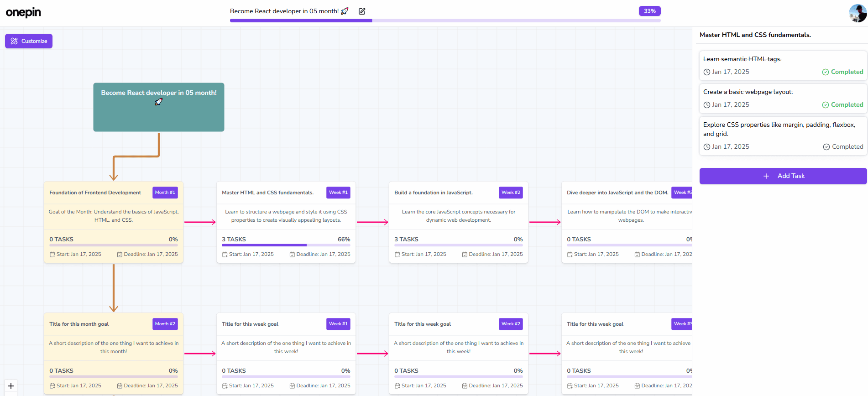Viewport: 868px width, 396px height.
Task: Click Week #1 badge on Master HTML card
Action: 338,193
